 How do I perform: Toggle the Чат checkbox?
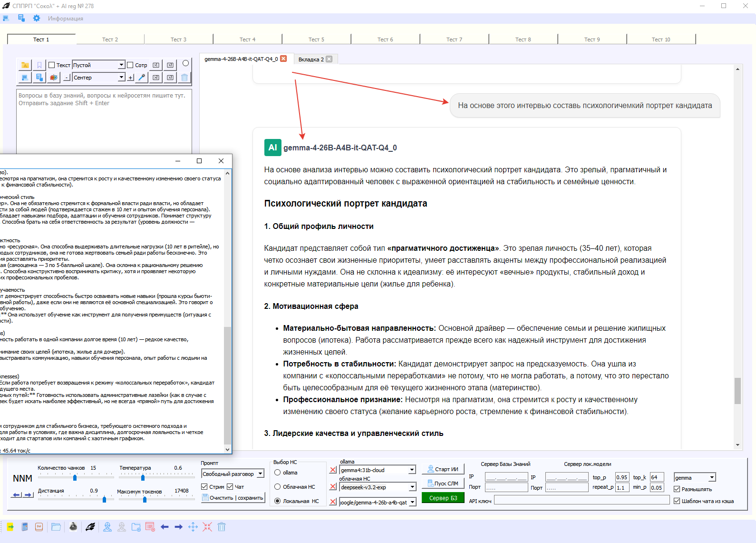point(230,487)
